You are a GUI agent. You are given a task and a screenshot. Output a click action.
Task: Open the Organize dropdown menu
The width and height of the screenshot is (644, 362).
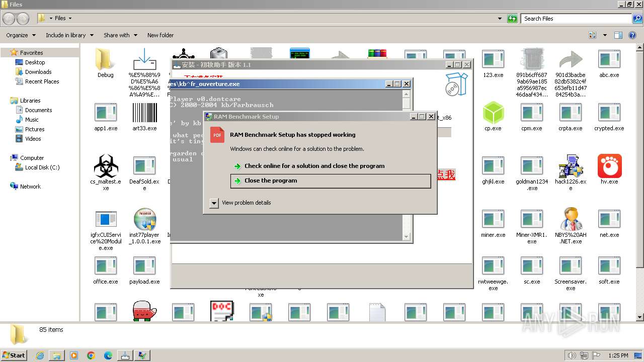(21, 35)
